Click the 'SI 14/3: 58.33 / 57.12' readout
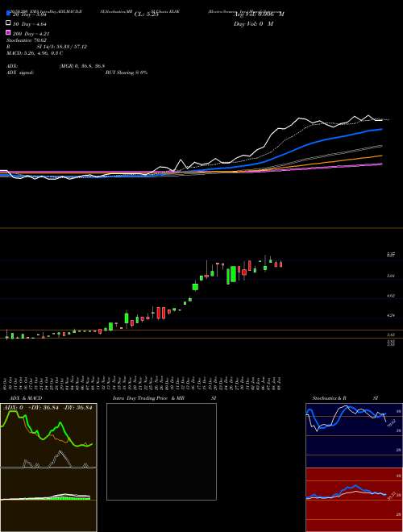403x532 pixels. point(63,47)
